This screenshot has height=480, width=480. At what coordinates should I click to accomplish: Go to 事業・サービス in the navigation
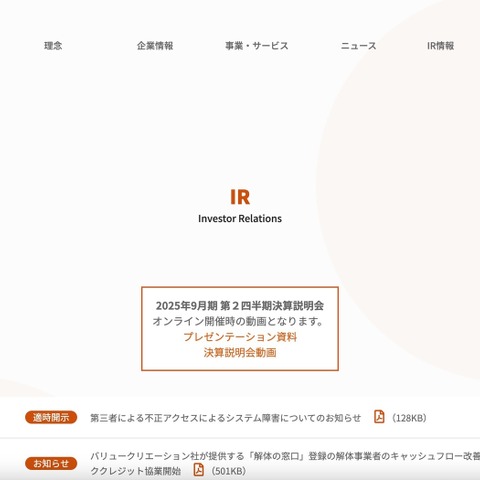tap(257, 46)
